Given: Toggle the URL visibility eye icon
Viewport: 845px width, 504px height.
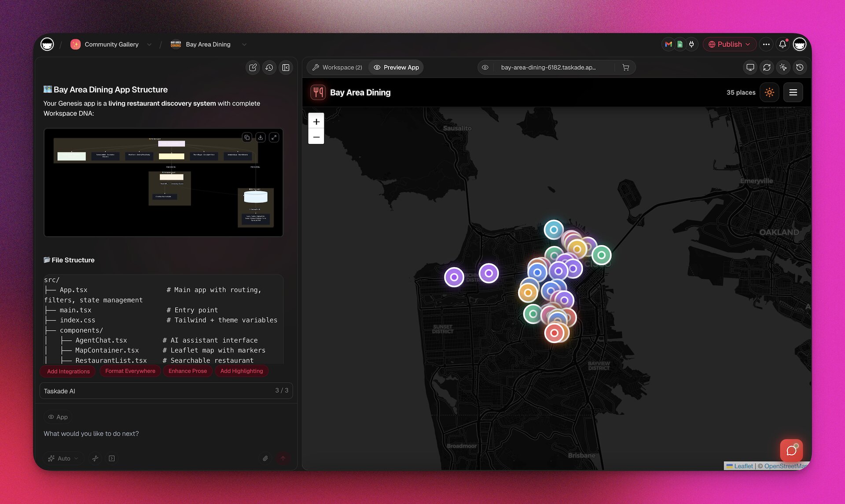Looking at the screenshot, I should click(x=485, y=67).
